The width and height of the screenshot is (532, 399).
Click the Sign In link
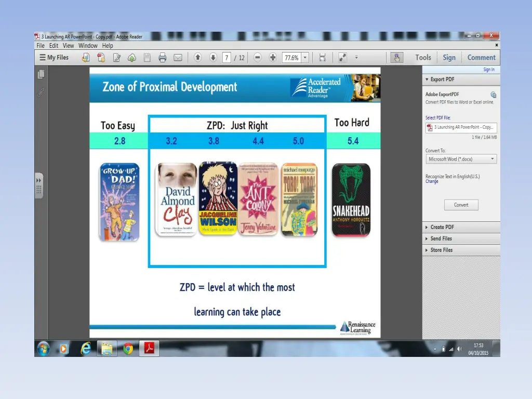point(489,69)
